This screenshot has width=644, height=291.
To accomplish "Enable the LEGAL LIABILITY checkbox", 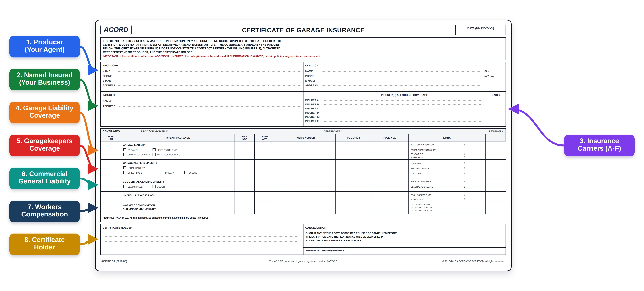I will pos(125,168).
